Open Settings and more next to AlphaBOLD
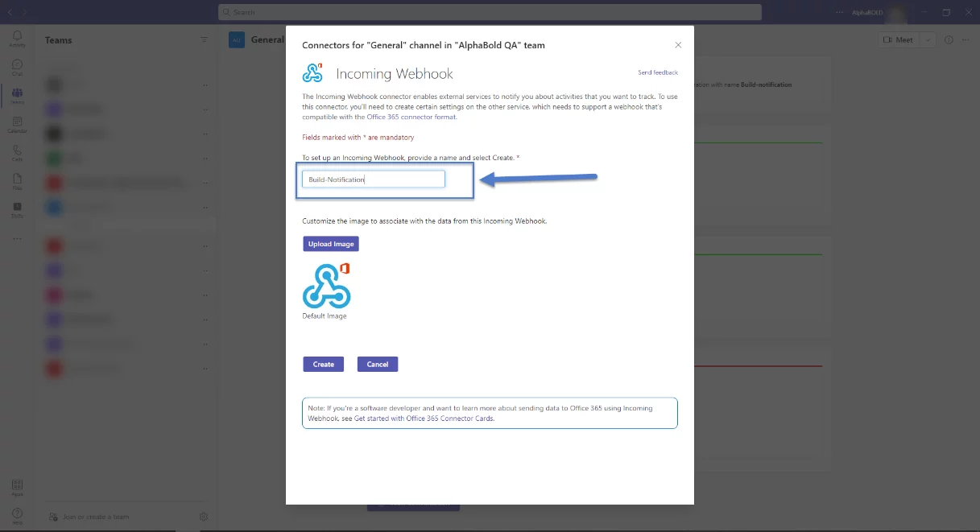Screen dimensions: 980x532 [x=841, y=12]
